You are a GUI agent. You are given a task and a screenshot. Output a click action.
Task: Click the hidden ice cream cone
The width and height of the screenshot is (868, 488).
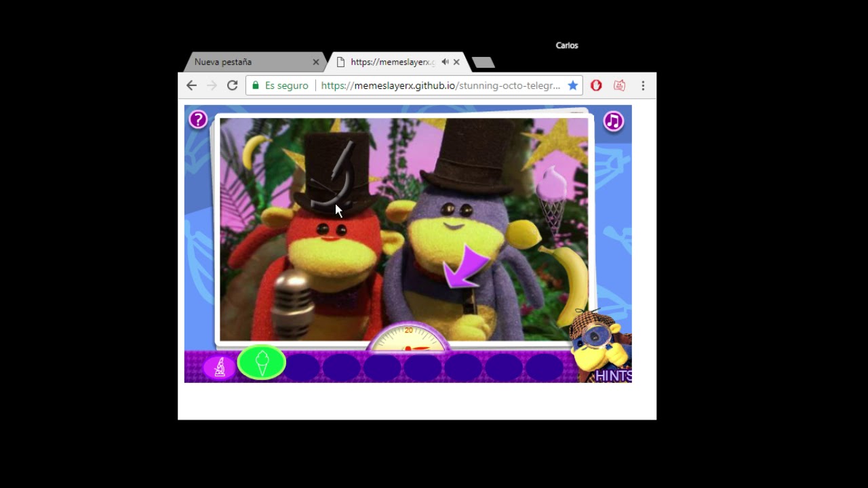click(553, 200)
